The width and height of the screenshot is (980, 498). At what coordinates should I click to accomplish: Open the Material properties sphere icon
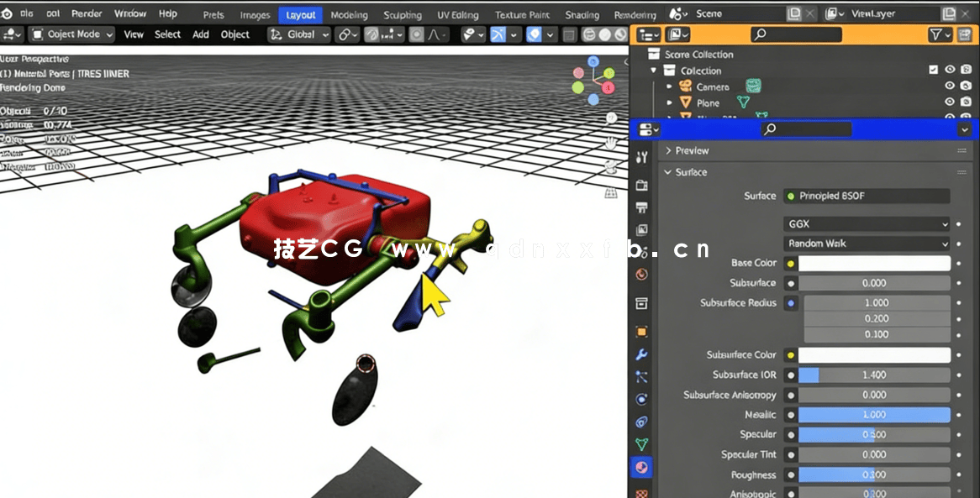tap(641, 467)
